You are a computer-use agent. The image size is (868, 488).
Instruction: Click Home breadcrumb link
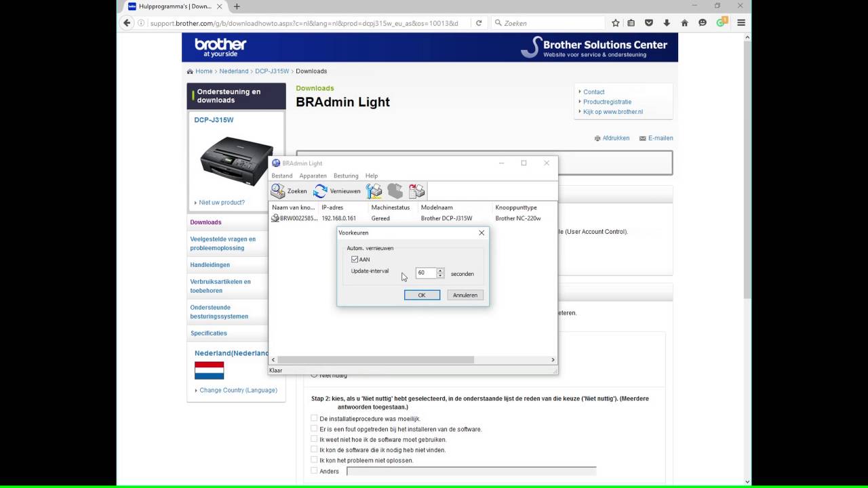click(204, 71)
